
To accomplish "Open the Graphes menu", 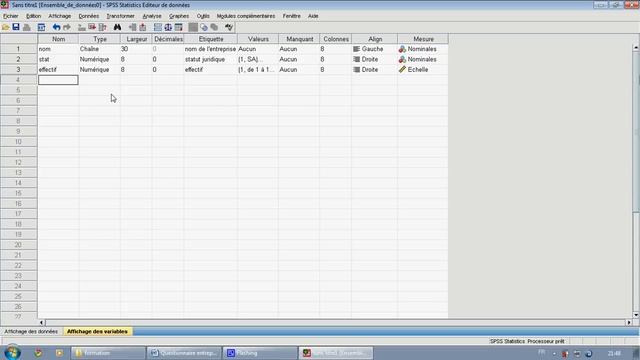I will point(179,16).
